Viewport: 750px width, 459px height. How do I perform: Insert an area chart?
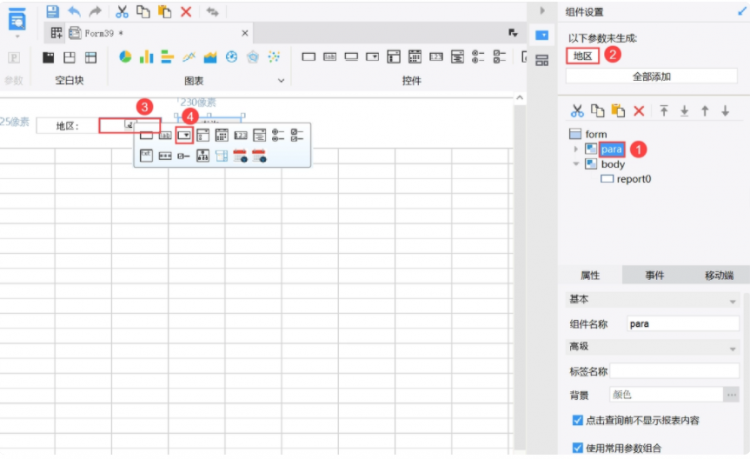pos(210,57)
